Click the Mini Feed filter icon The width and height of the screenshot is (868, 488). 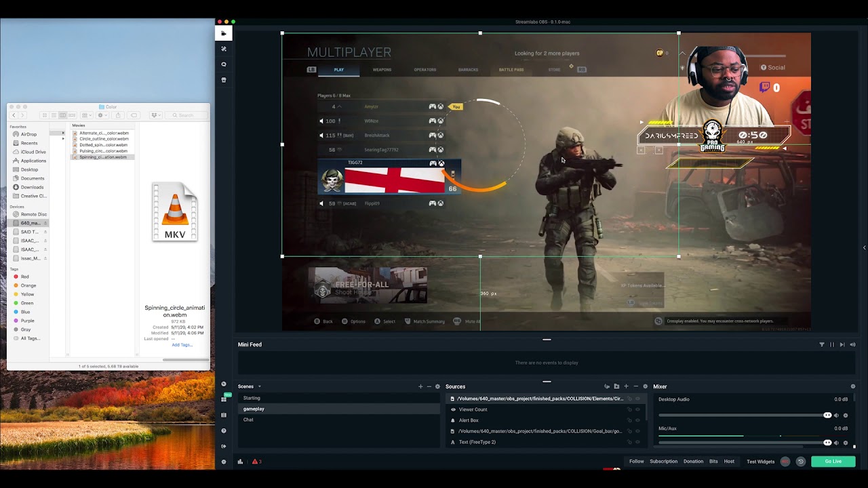[x=821, y=344]
